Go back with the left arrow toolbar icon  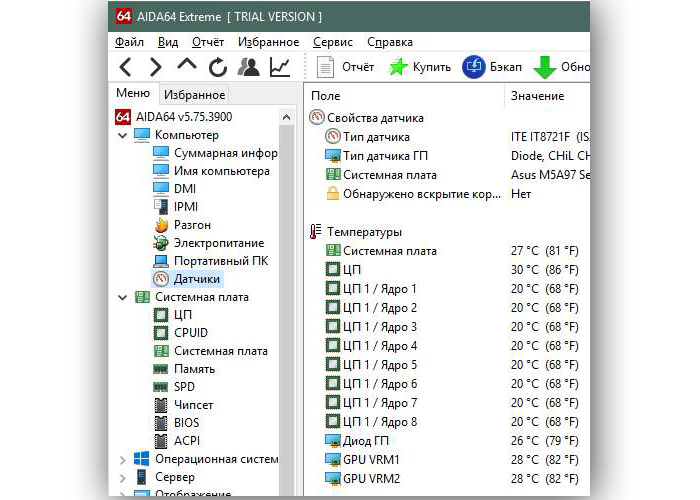[126, 67]
